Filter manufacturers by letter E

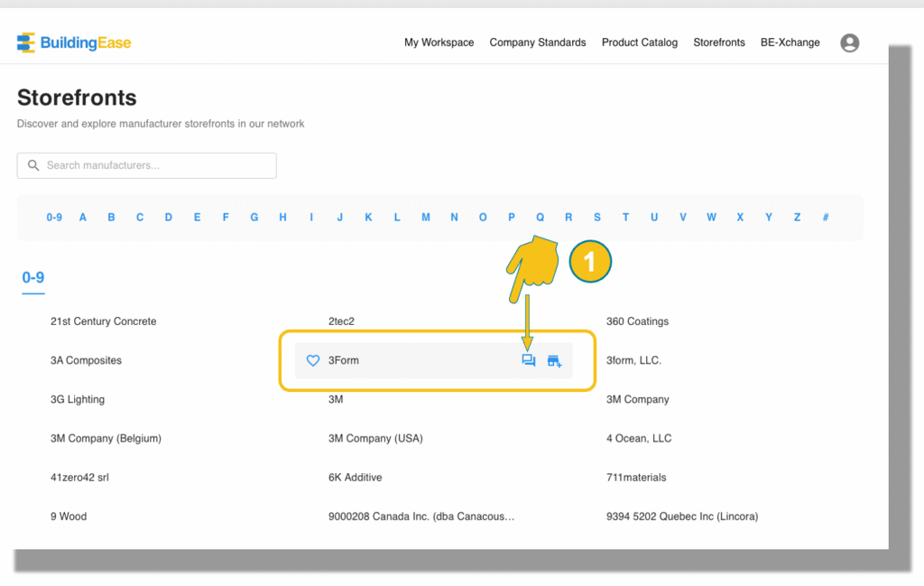197,218
